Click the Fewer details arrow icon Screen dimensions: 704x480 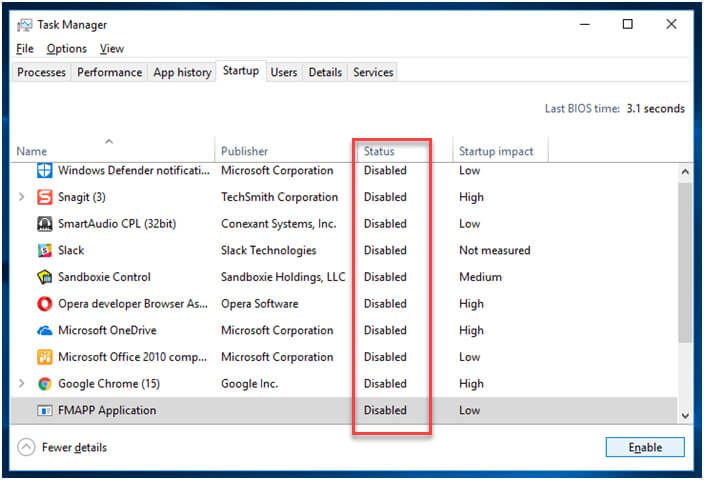coord(26,447)
